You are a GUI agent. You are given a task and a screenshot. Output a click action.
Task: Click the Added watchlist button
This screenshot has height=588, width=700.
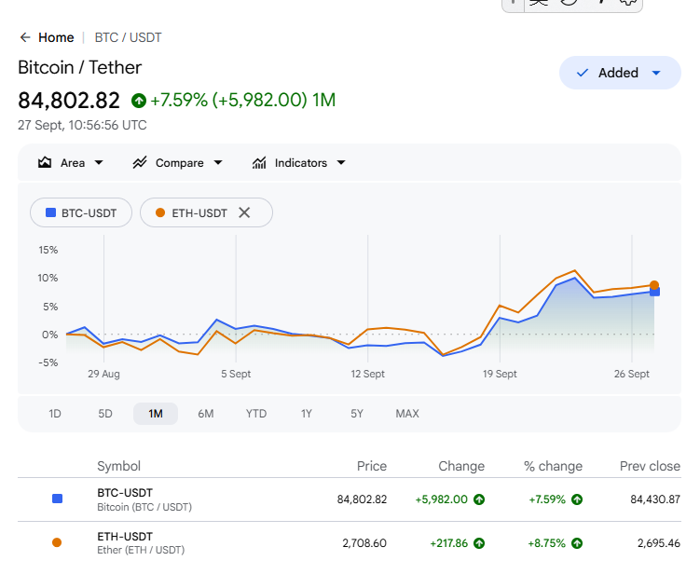click(620, 73)
